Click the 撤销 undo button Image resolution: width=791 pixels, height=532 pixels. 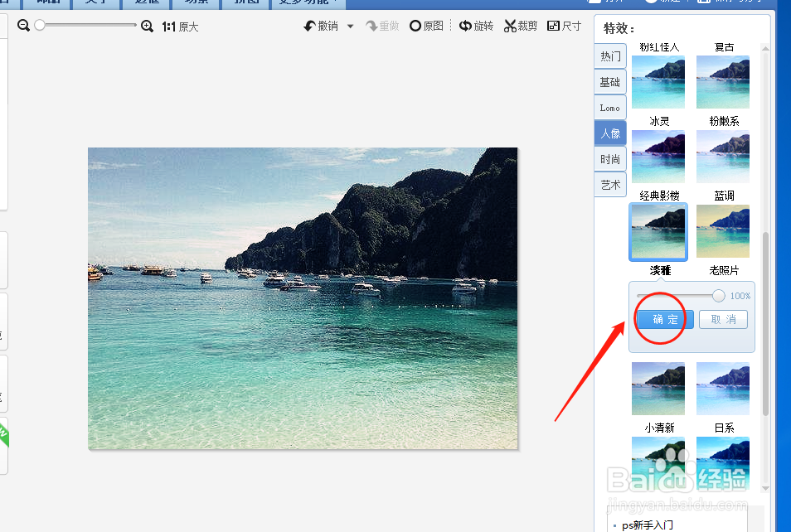pos(321,26)
